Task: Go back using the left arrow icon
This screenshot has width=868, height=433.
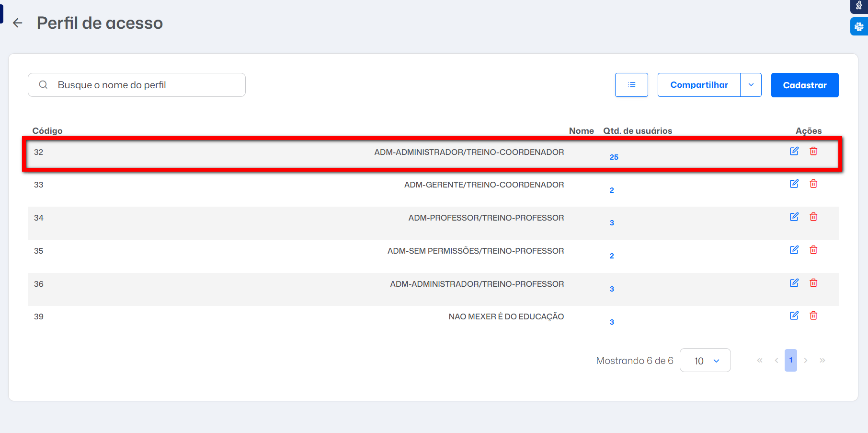Action: coord(18,23)
